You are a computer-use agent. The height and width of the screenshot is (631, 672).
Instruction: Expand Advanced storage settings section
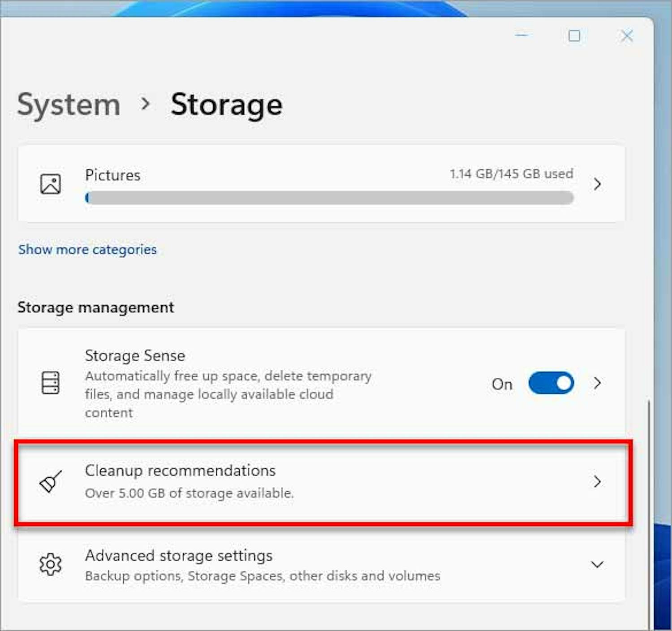pos(598,565)
